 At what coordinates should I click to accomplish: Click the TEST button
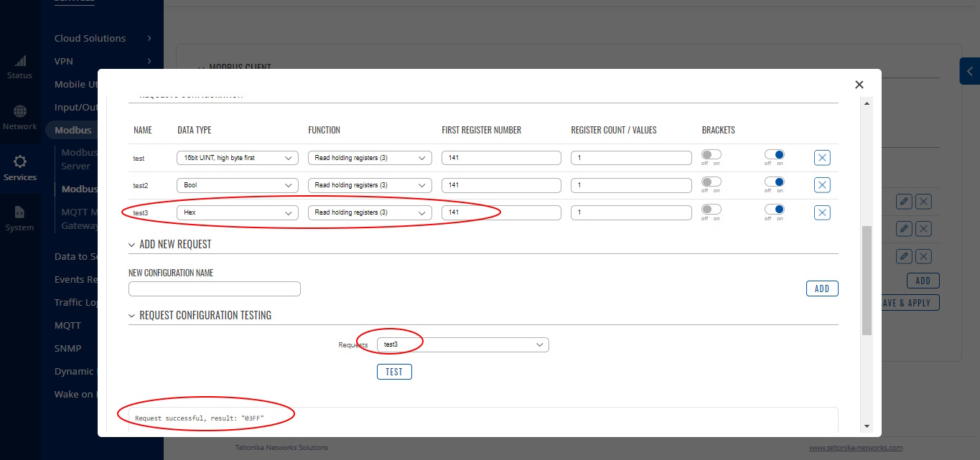[x=394, y=372]
